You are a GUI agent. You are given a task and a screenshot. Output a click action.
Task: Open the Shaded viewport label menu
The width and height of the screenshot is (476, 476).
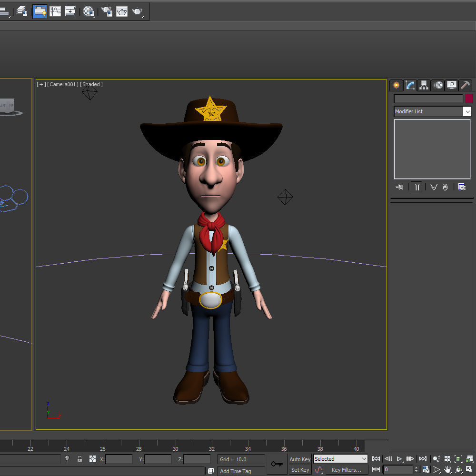click(x=91, y=84)
